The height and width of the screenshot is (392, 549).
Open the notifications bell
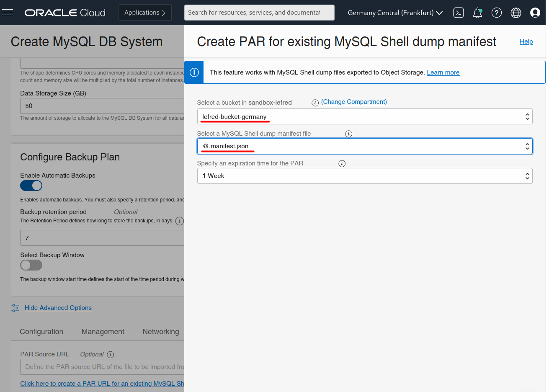click(x=477, y=13)
